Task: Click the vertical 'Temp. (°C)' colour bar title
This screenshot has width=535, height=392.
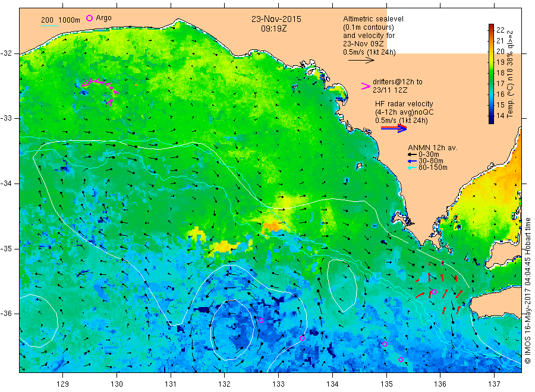Action: pos(510,100)
